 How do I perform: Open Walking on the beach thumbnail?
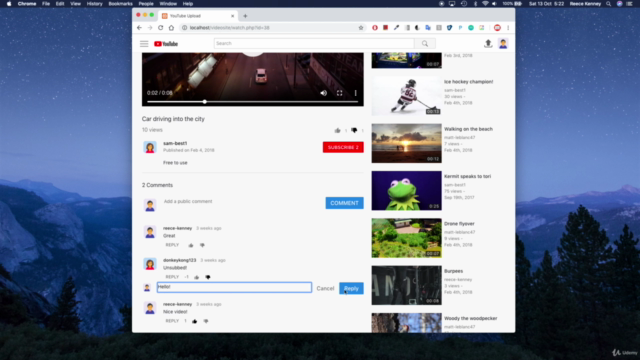pos(407,143)
